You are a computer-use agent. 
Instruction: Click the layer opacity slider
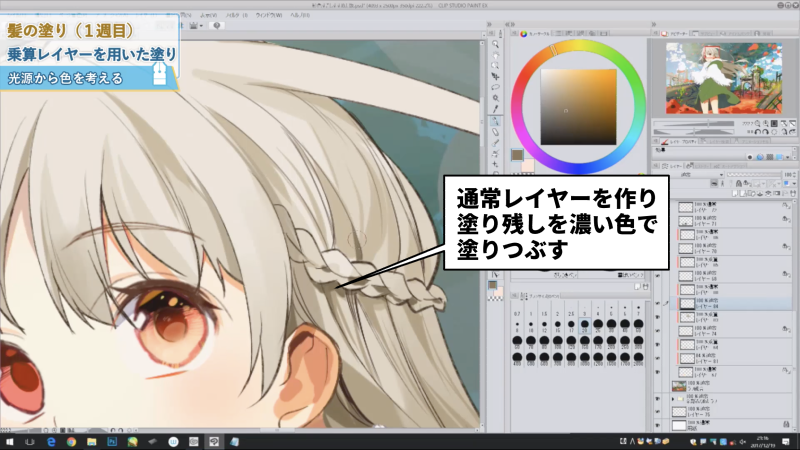point(754,174)
